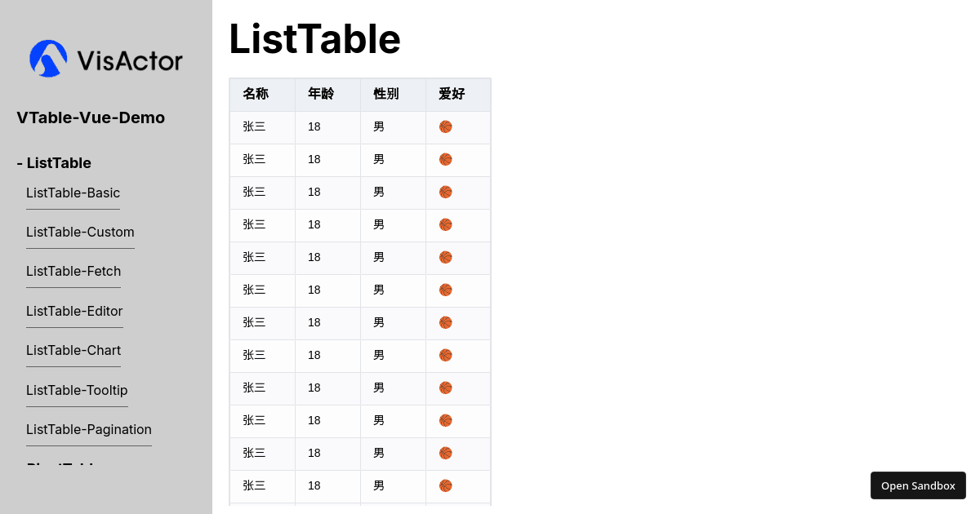
Task: Select ListTable-Chart from the sidebar
Action: coord(73,350)
